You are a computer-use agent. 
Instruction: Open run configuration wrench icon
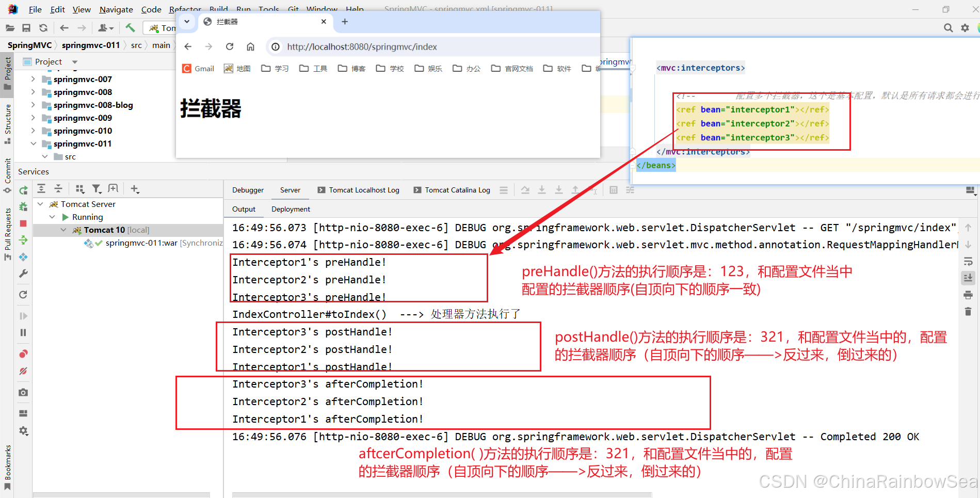coord(23,274)
